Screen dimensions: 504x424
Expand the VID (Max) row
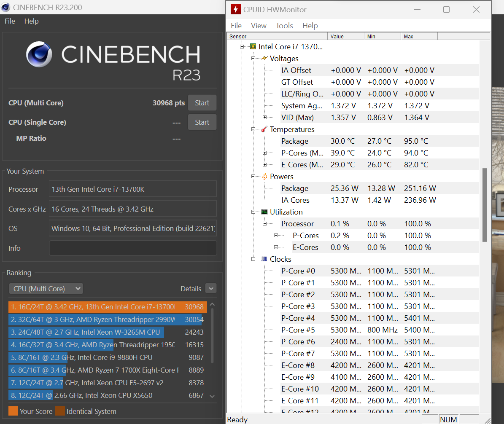[264, 117]
